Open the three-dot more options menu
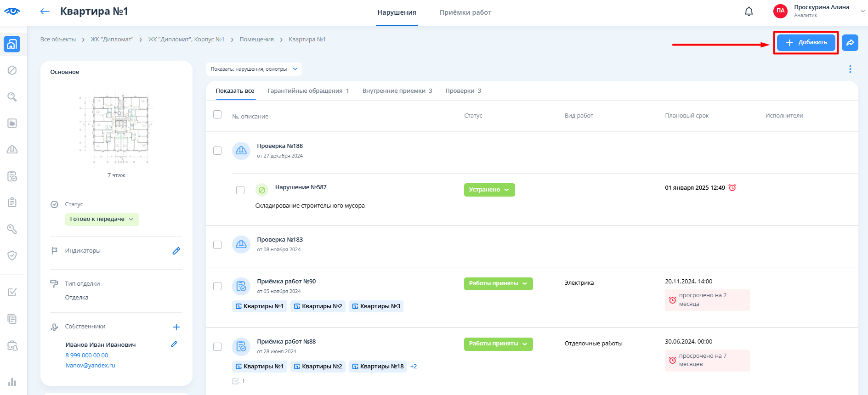This screenshot has width=868, height=395. click(850, 69)
